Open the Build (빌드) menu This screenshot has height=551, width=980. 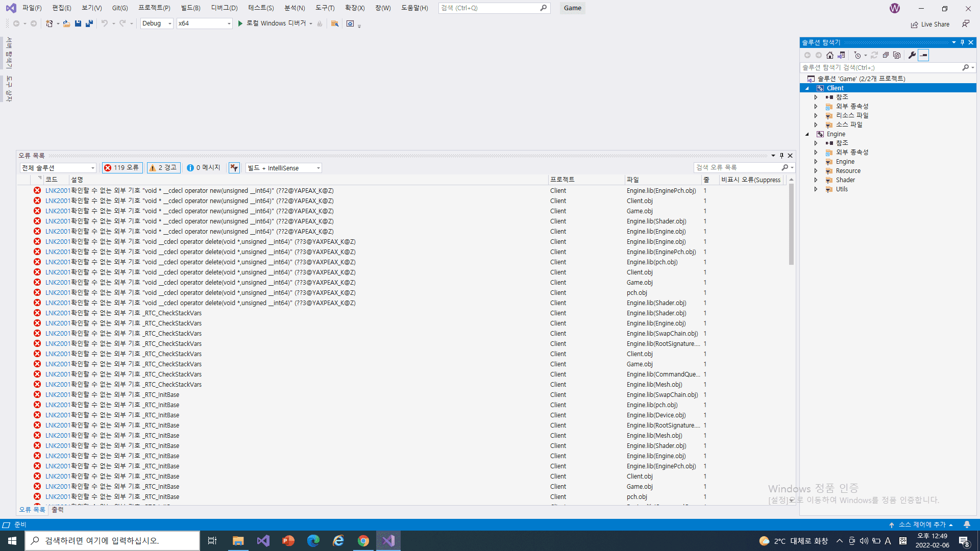190,8
